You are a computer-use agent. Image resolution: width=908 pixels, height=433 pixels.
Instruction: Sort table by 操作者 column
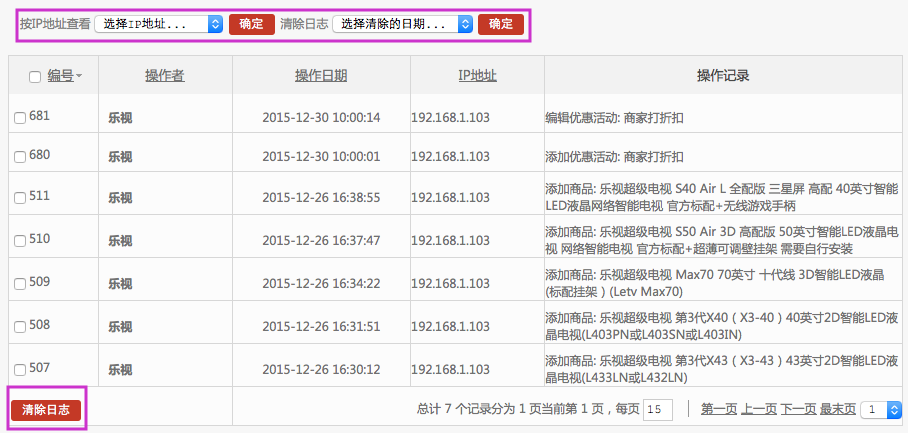165,75
